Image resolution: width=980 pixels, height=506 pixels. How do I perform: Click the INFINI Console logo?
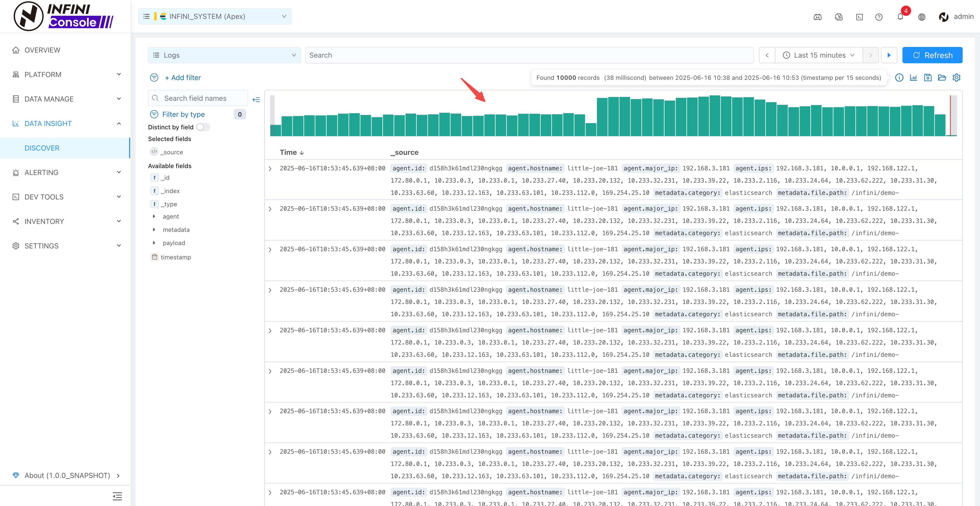[x=64, y=16]
